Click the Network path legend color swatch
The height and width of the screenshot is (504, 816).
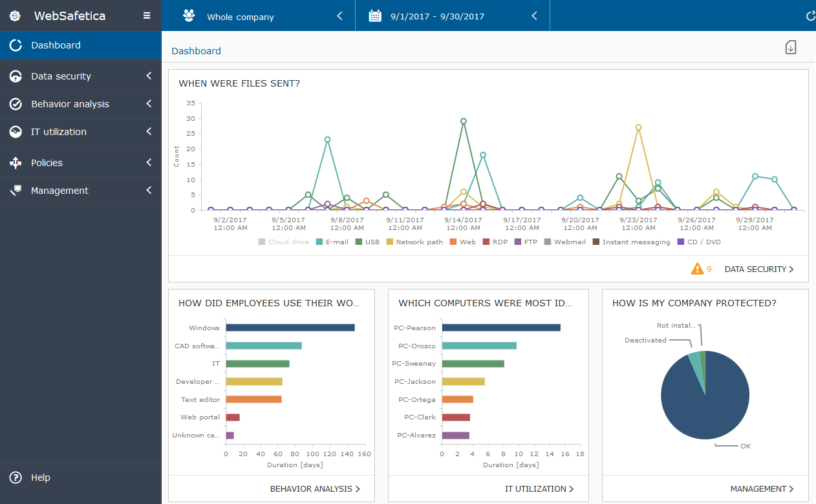click(x=391, y=242)
